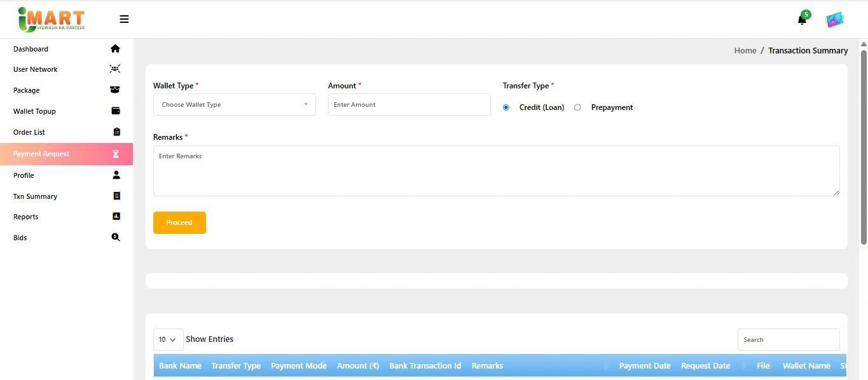
Task: Open the notifications bell icon
Action: coord(802,20)
